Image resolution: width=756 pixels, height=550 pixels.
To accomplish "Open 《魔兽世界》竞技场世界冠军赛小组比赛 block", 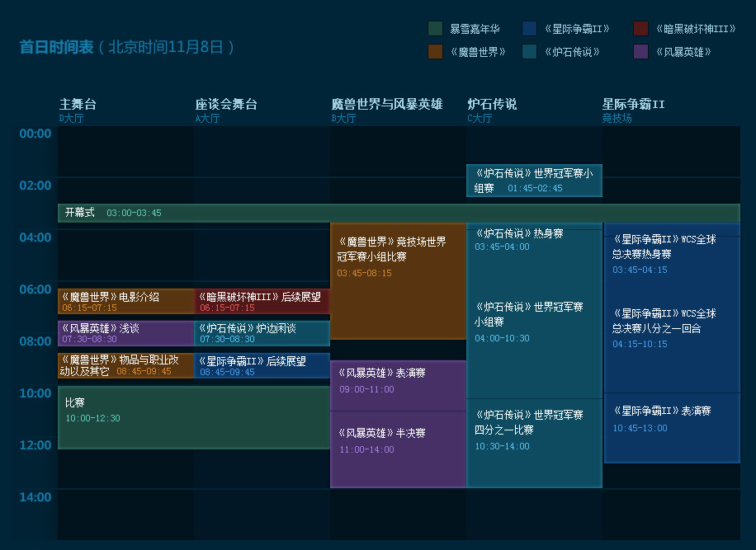I will (x=399, y=281).
